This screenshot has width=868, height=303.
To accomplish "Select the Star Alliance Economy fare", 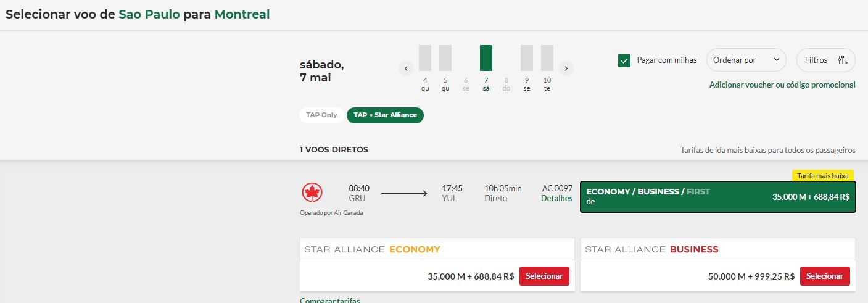I will 544,276.
